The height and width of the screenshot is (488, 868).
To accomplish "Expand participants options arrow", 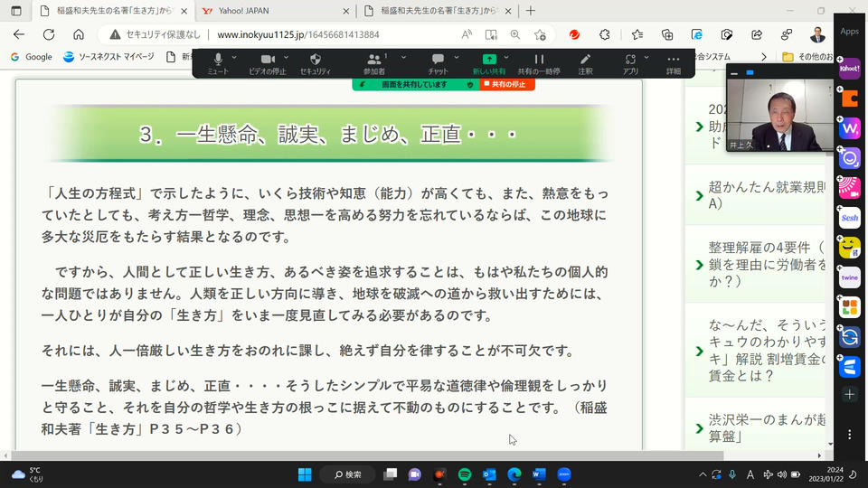I will [403, 58].
